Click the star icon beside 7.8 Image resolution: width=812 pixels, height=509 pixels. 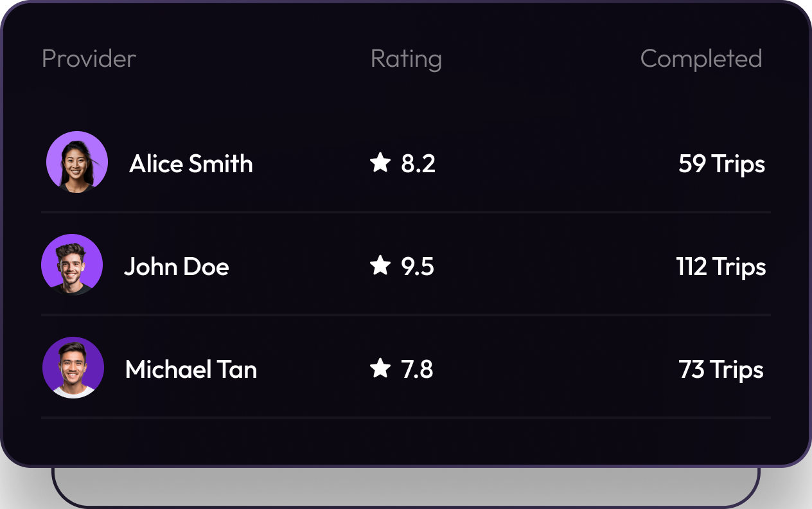380,368
